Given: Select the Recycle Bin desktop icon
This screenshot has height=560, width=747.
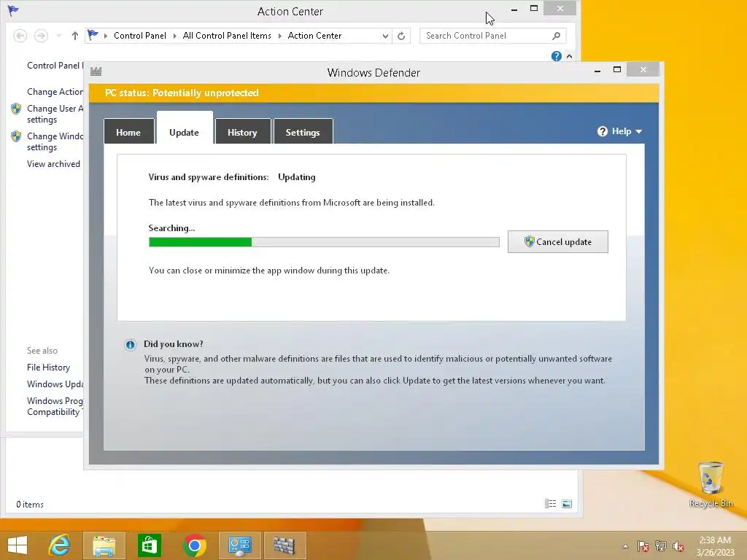Looking at the screenshot, I should (711, 485).
